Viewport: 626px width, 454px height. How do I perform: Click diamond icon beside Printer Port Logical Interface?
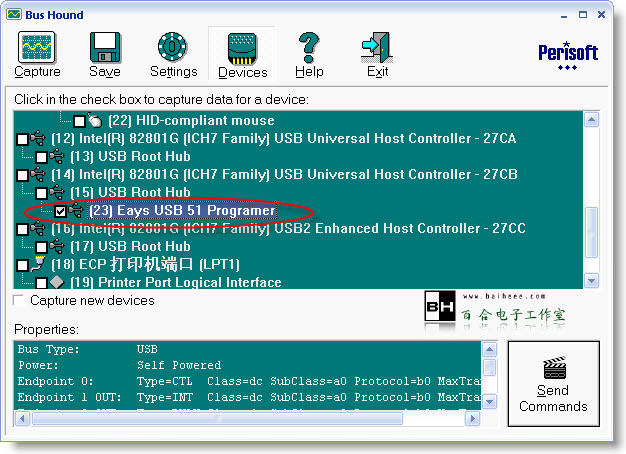[57, 282]
